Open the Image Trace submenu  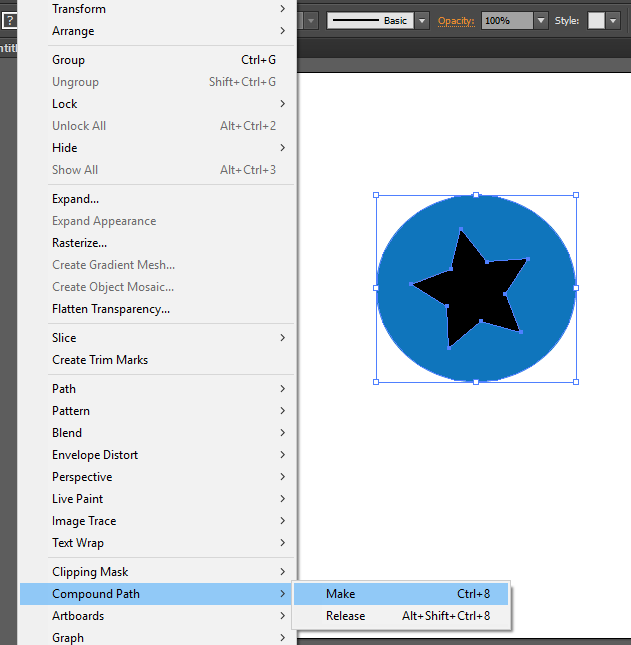click(158, 521)
